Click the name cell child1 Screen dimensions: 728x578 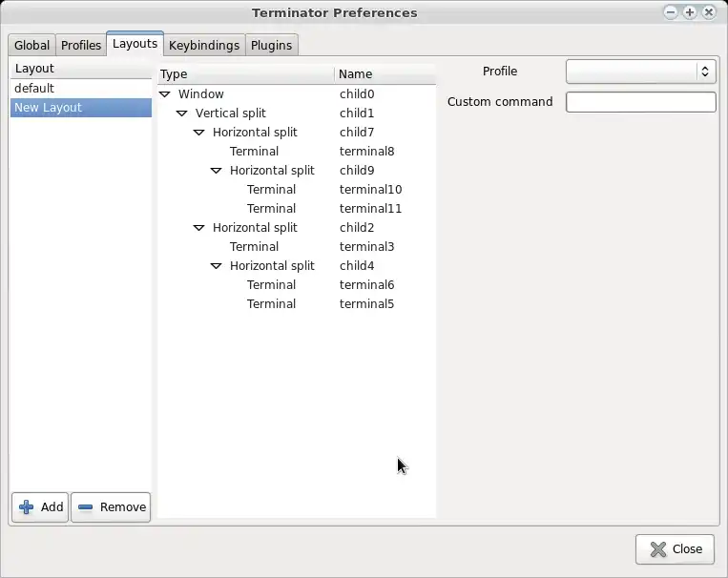pyautogui.click(x=357, y=114)
